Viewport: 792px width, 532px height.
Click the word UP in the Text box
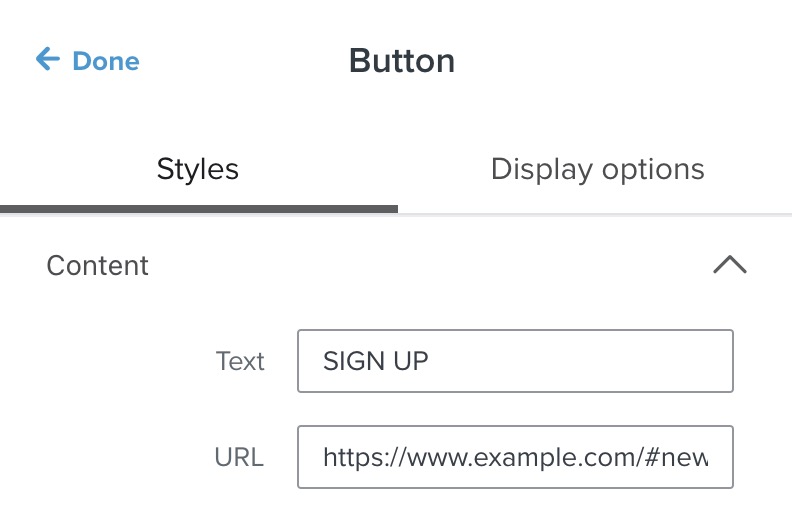point(410,361)
